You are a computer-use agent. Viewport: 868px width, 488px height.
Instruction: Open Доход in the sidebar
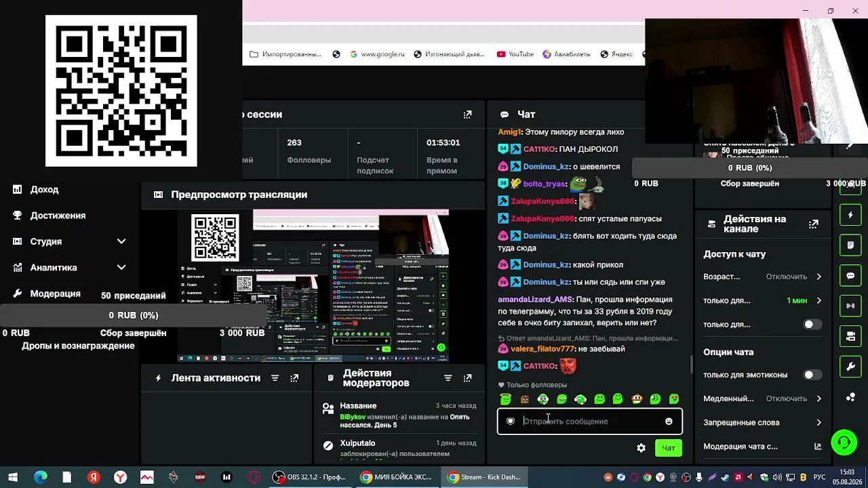pyautogui.click(x=44, y=190)
